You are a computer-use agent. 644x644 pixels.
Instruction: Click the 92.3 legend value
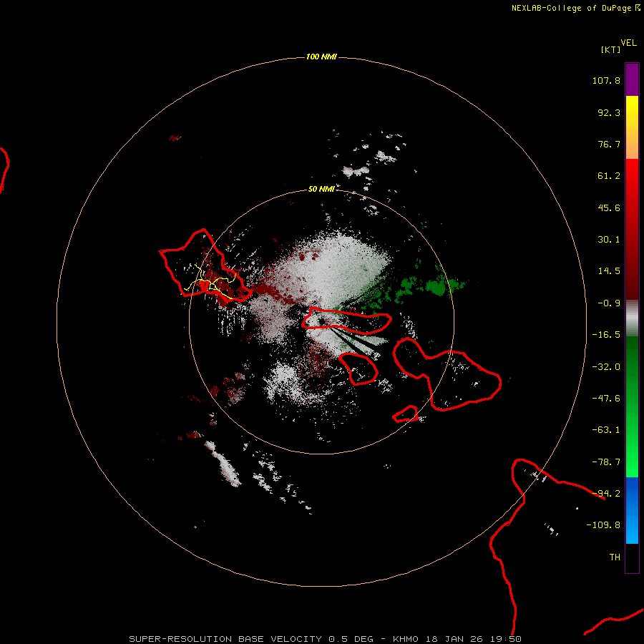(x=609, y=112)
